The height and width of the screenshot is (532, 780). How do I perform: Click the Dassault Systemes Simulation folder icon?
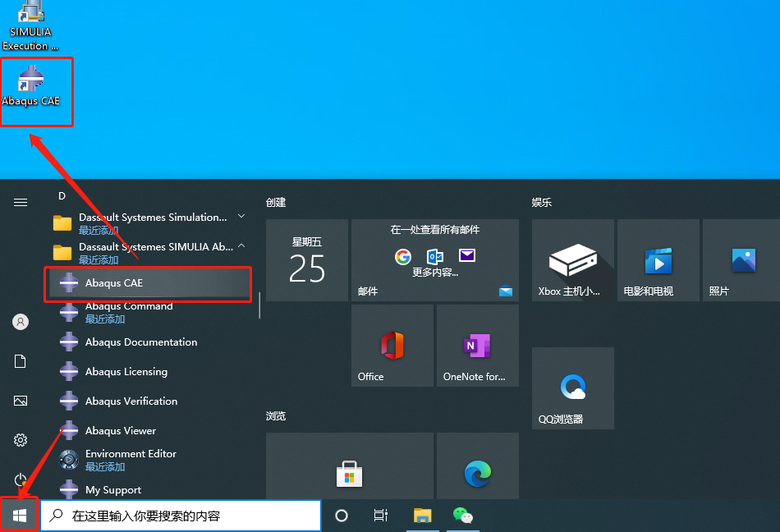62,223
